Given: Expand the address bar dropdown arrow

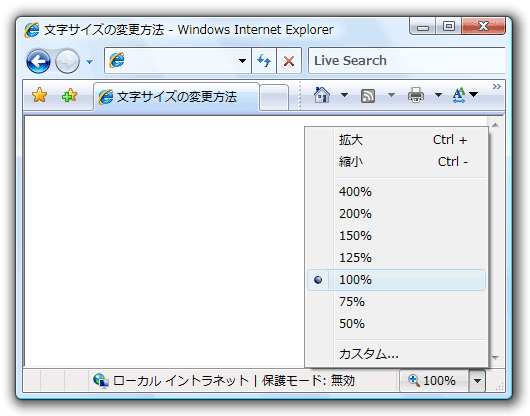Looking at the screenshot, I should 242,61.
